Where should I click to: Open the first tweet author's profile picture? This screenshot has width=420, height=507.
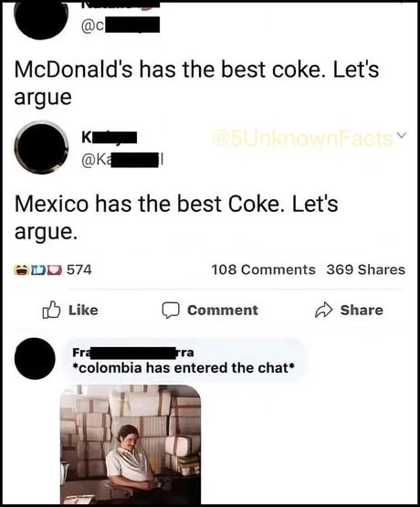coord(40,19)
